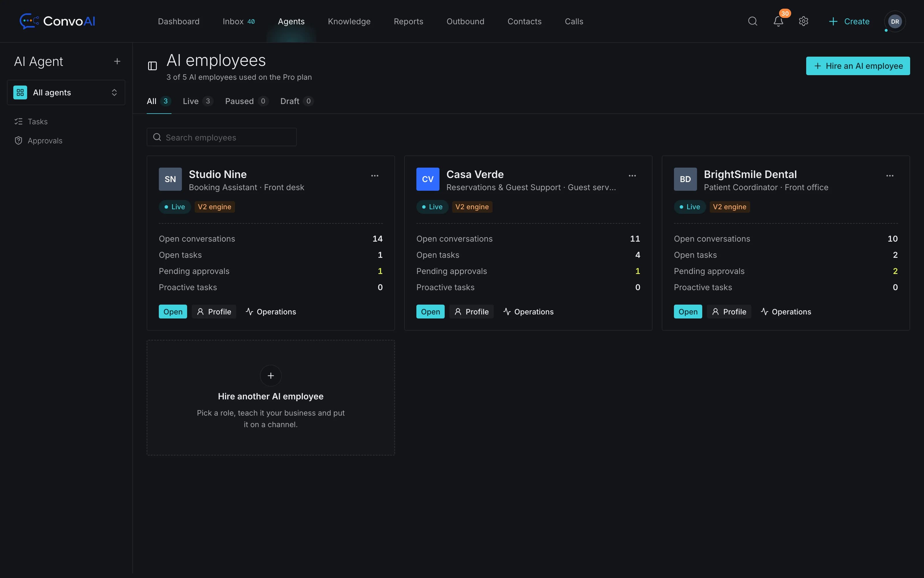Open notifications bell with 30 badge
924x578 pixels.
pos(778,21)
